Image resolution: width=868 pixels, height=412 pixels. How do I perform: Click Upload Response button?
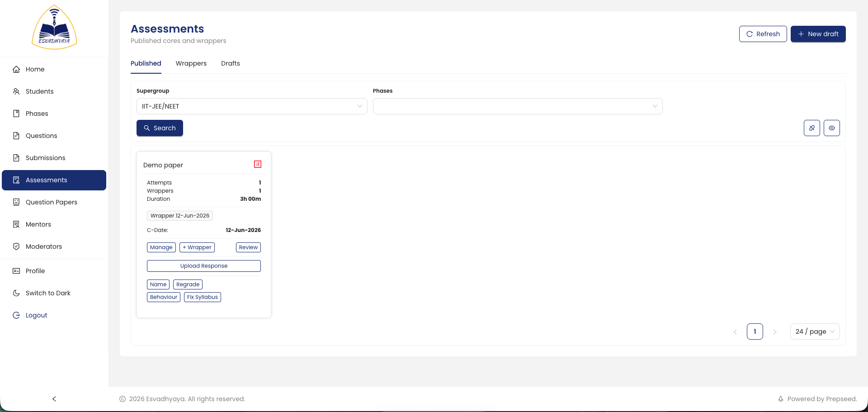(x=204, y=266)
